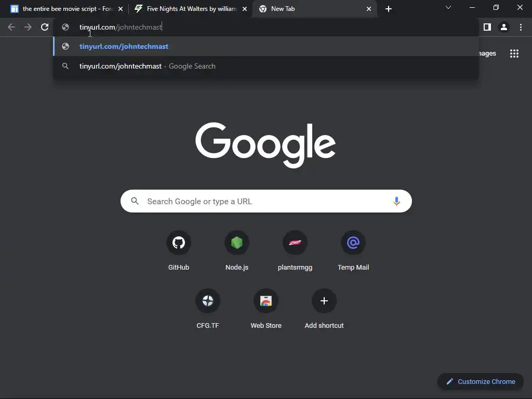Click Customize Chrome button
Viewport: 532px width, 399px height.
click(x=481, y=381)
